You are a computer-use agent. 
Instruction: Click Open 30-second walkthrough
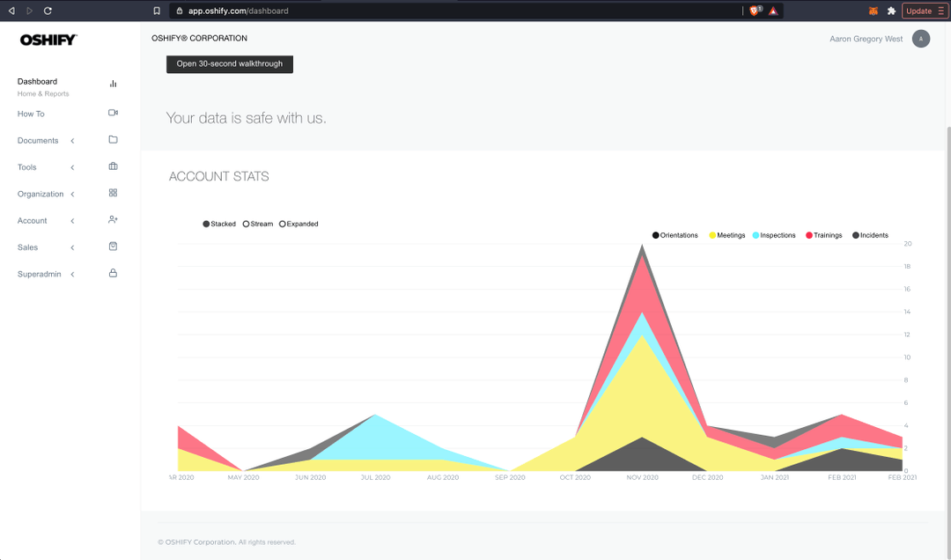(x=229, y=63)
